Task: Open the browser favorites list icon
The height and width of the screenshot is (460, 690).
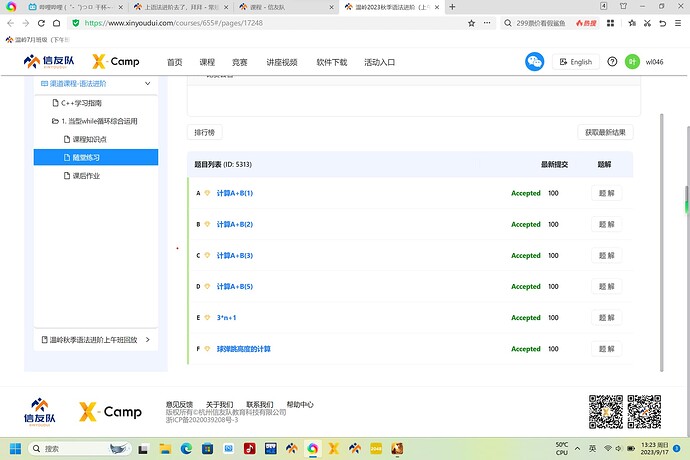Action: pos(632,23)
